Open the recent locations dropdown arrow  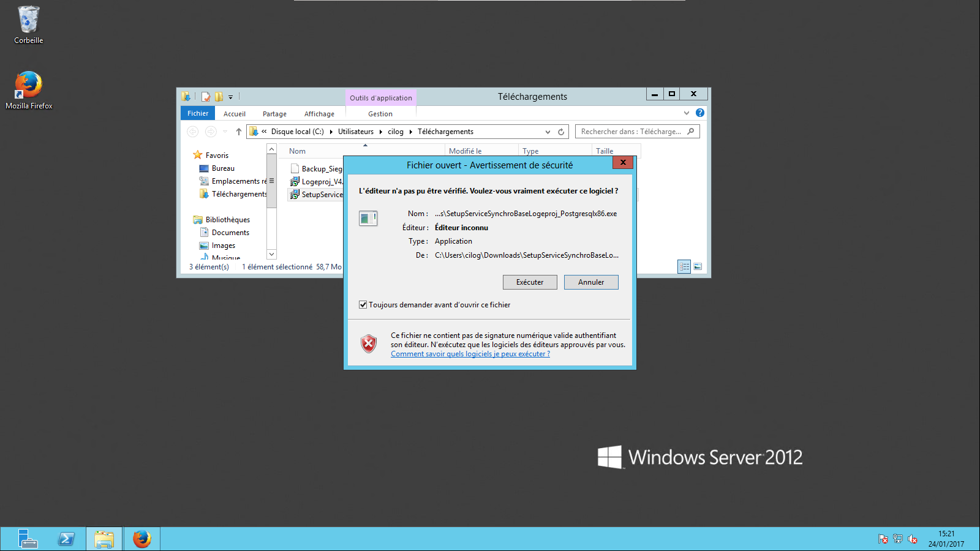pyautogui.click(x=225, y=132)
